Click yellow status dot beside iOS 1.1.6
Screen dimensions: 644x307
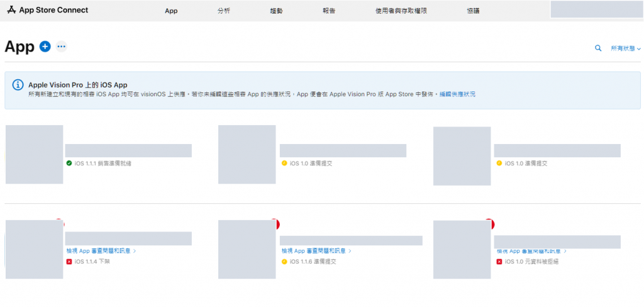click(x=284, y=261)
